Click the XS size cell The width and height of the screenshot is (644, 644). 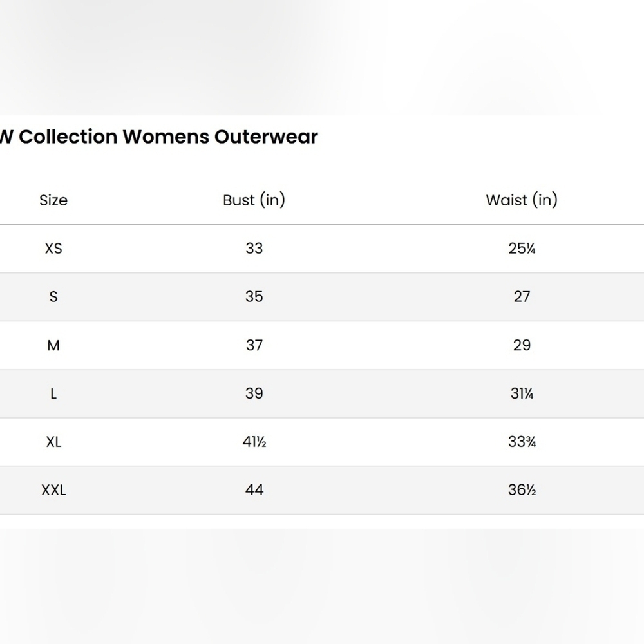[x=53, y=249]
